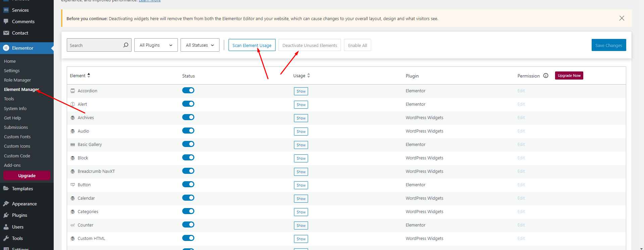Click the Basic Gallery element icon

click(x=72, y=144)
